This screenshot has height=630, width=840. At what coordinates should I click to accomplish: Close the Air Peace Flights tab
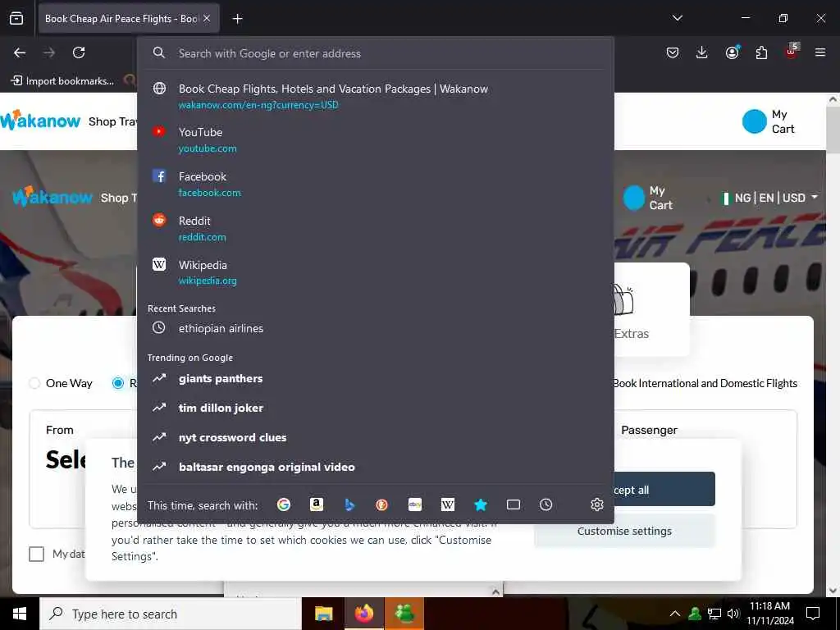[207, 19]
